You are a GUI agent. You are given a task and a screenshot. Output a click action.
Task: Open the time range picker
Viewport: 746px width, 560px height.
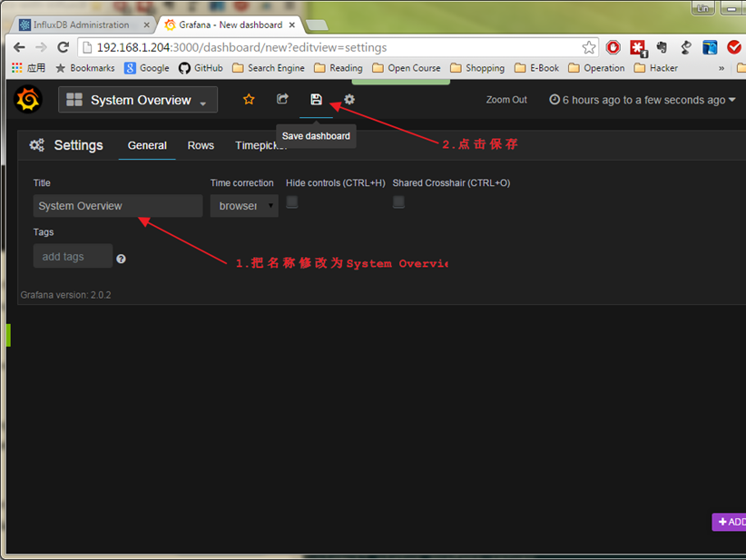(643, 100)
